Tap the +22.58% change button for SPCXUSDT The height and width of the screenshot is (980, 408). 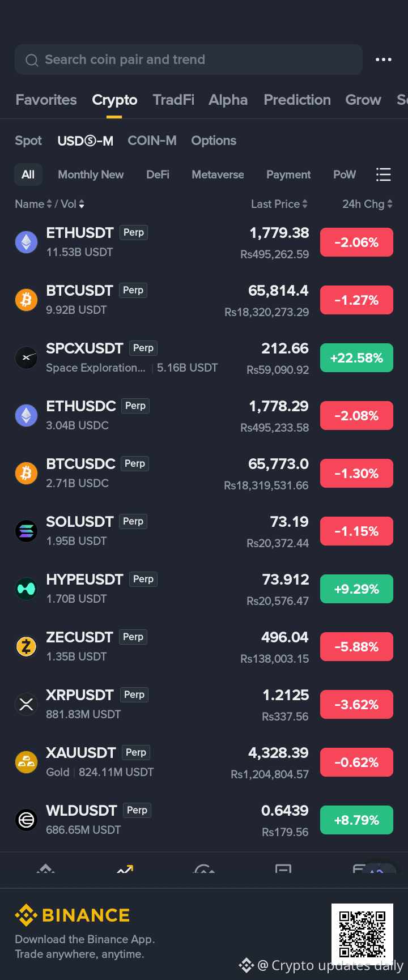click(356, 358)
